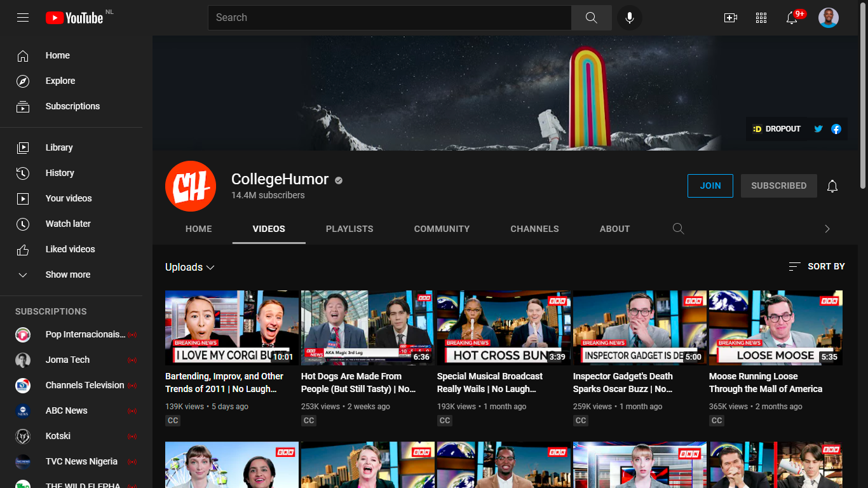This screenshot has width=868, height=488.
Task: Switch to the Home channel tab
Action: [x=199, y=229]
